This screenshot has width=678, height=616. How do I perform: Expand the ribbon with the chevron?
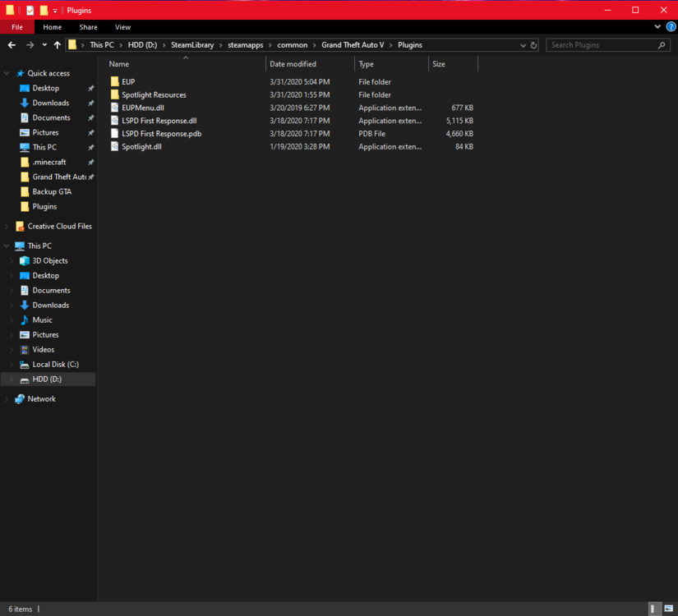tap(657, 27)
